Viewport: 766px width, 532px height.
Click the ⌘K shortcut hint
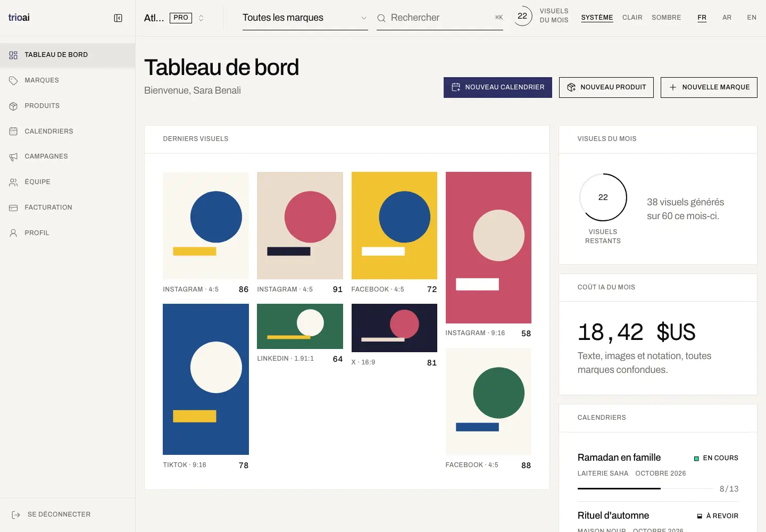tap(499, 18)
